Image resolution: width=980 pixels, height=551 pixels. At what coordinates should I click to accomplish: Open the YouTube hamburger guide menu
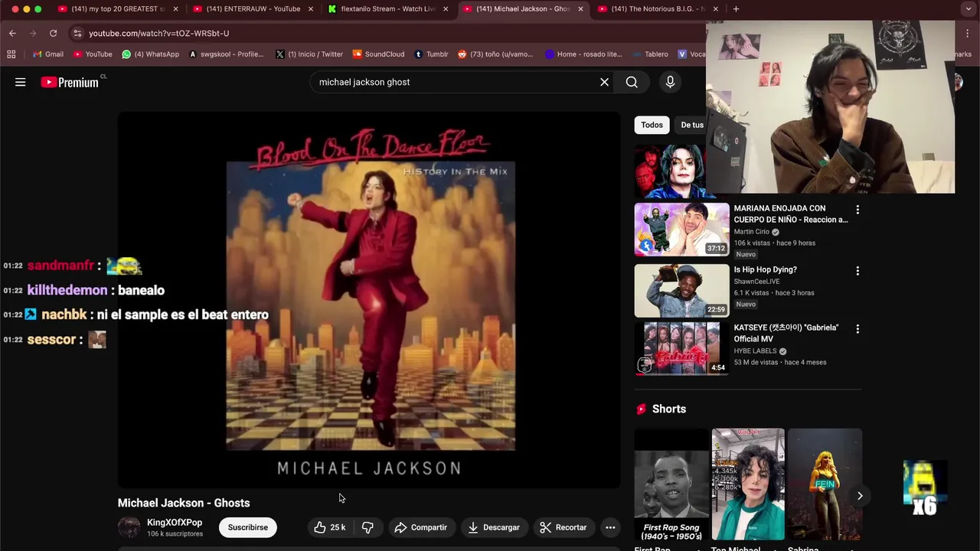click(21, 82)
